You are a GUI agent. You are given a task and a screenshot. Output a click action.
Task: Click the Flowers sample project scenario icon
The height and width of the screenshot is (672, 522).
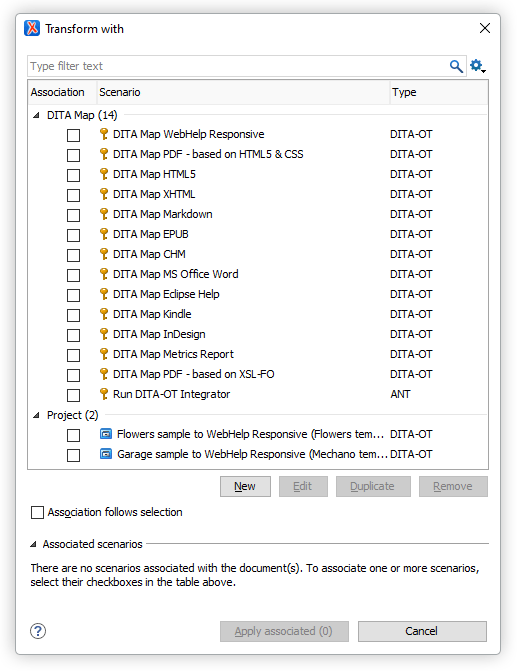[105, 434]
